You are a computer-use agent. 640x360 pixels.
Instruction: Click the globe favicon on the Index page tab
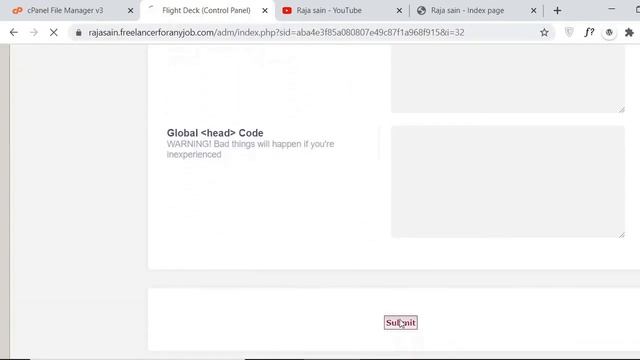[421, 11]
